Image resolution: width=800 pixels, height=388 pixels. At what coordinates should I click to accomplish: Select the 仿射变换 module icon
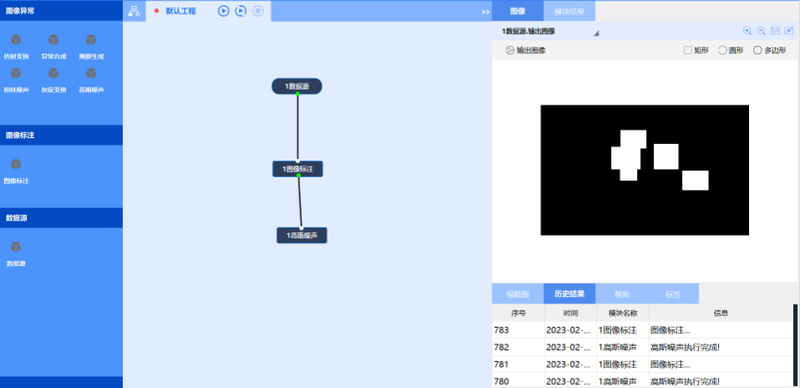coord(16,40)
